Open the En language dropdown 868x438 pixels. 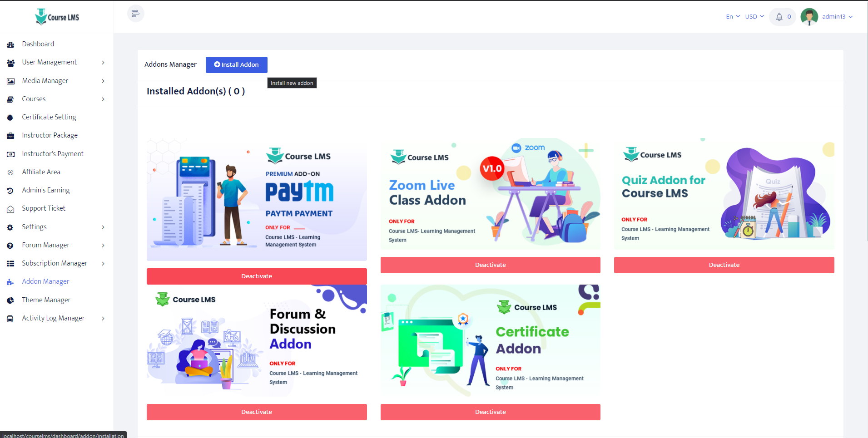(733, 17)
